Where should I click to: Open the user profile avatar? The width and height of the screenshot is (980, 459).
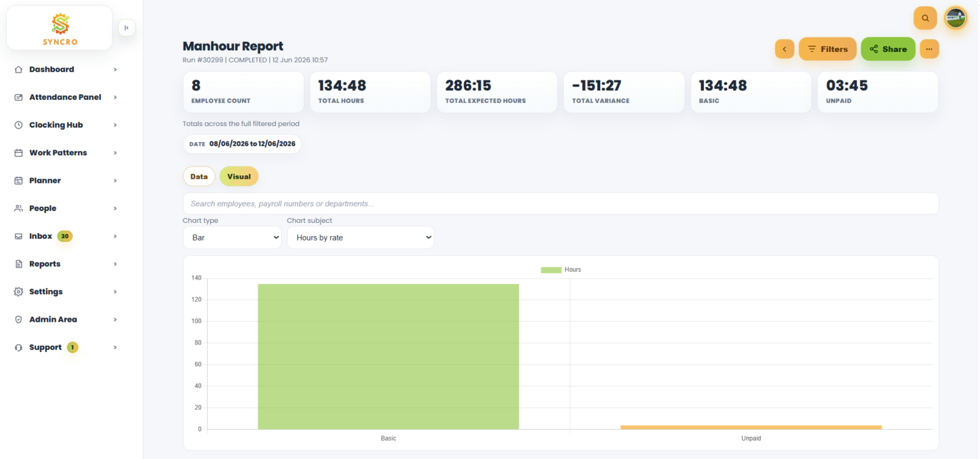tap(956, 18)
